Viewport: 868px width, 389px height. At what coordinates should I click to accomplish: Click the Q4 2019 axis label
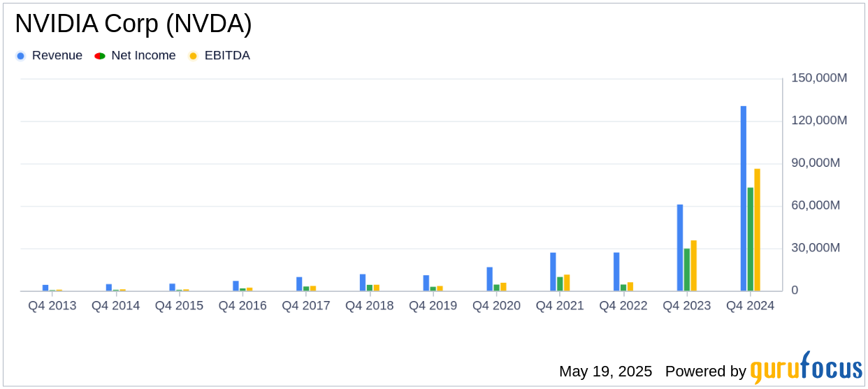pyautogui.click(x=433, y=306)
